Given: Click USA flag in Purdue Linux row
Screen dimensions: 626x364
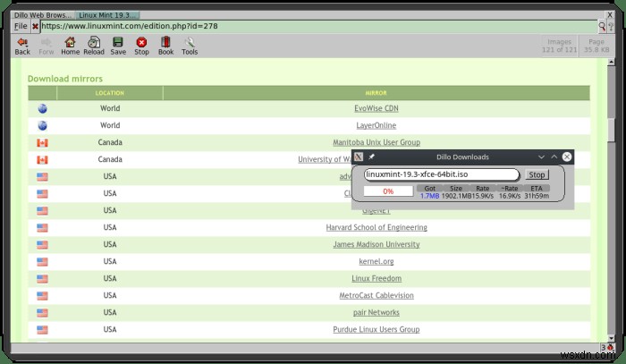Looking at the screenshot, I should [x=42, y=330].
